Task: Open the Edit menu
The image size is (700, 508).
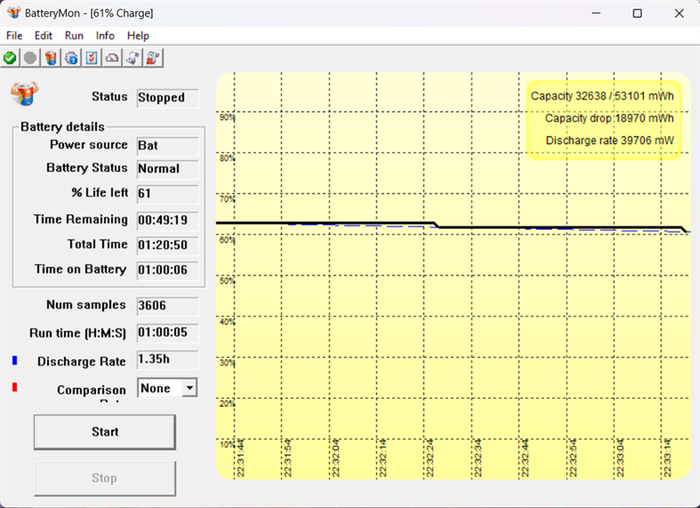Action: pyautogui.click(x=43, y=35)
